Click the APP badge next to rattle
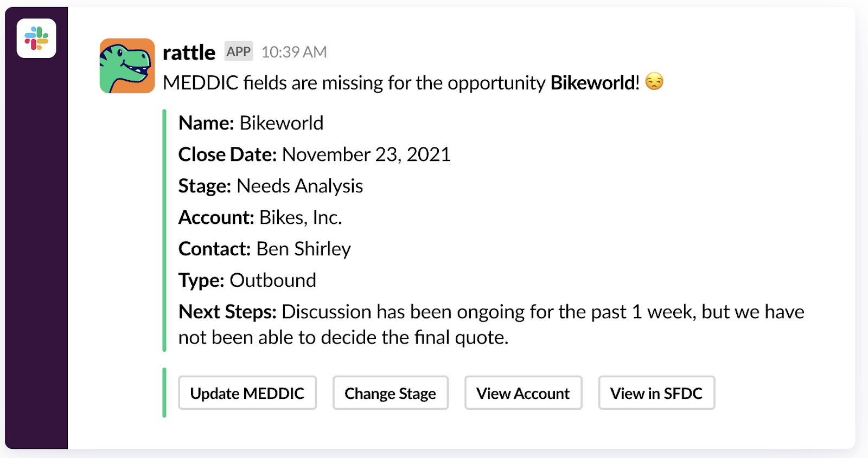This screenshot has height=458, width=868. point(238,51)
